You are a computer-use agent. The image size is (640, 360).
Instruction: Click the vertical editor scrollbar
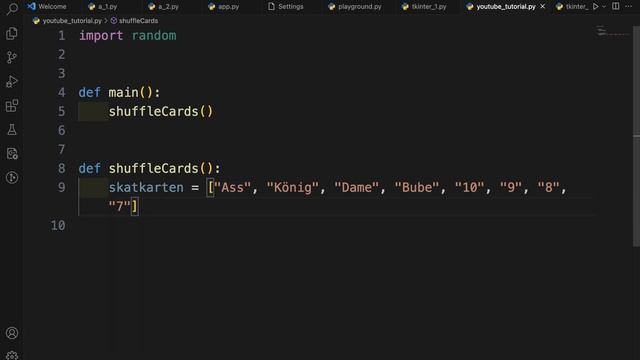(636, 137)
